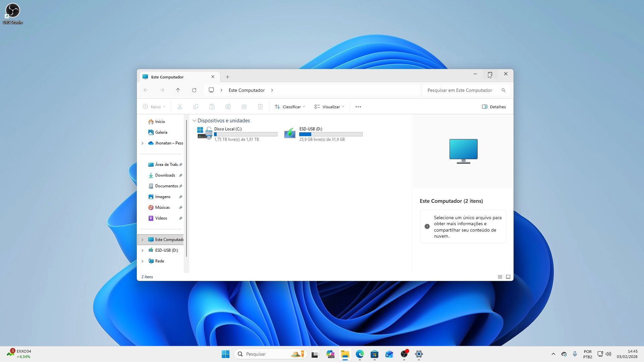
Task: Select Downloads in the navigation pane
Action: [x=165, y=175]
